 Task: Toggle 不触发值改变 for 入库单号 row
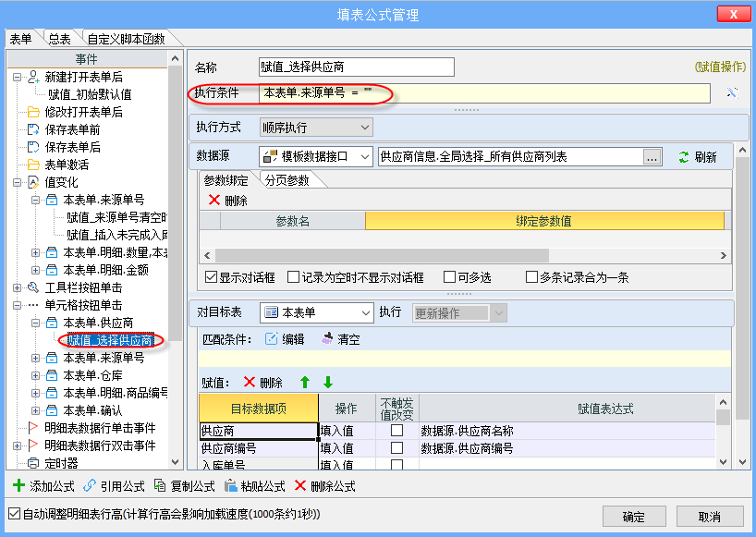(396, 464)
